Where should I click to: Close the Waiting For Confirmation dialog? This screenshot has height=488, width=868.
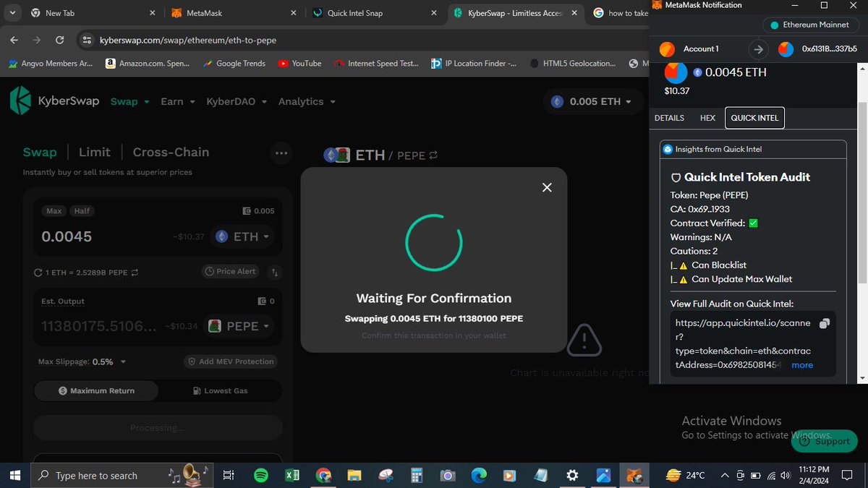pos(547,187)
